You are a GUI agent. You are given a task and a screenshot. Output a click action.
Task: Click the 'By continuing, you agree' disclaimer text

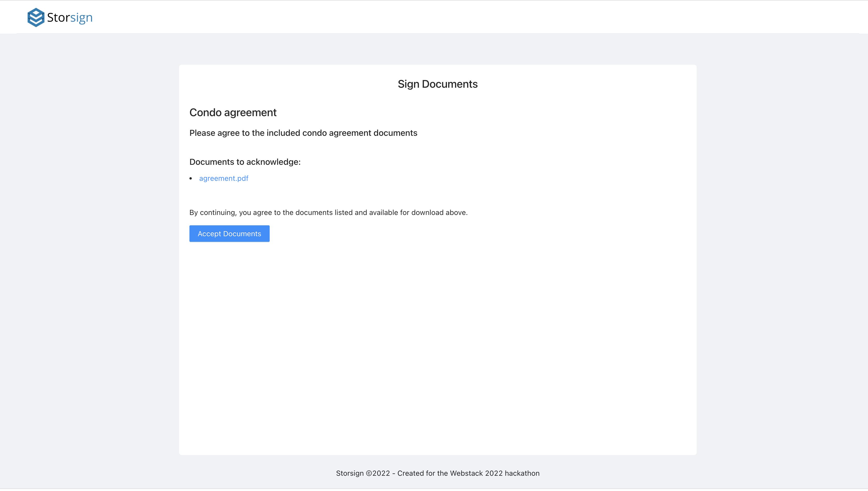328,212
